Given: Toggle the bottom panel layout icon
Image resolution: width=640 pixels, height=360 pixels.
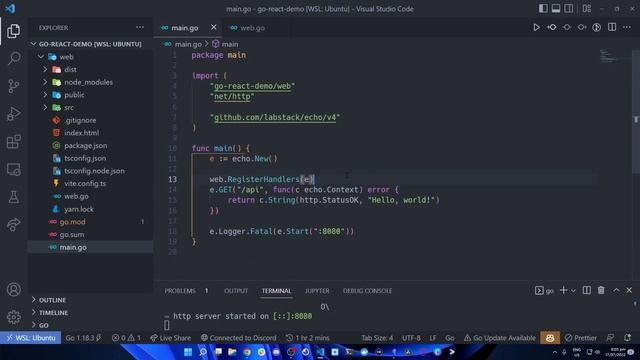Looking at the screenshot, I should pyautogui.click(x=556, y=9).
